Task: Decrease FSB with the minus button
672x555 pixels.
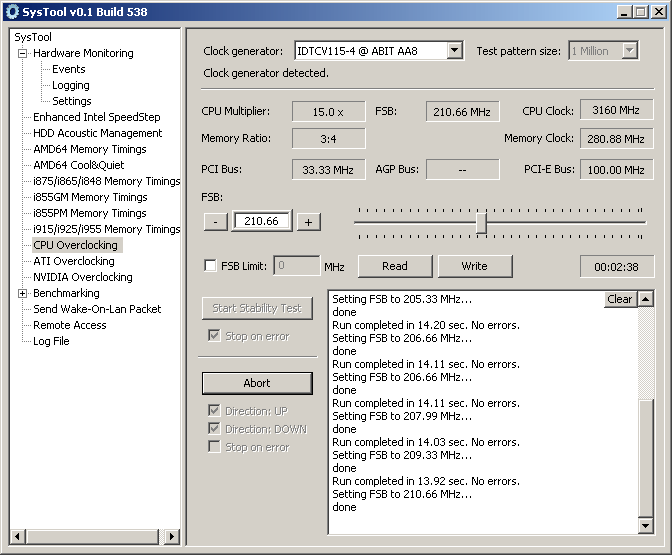Action: coord(215,221)
